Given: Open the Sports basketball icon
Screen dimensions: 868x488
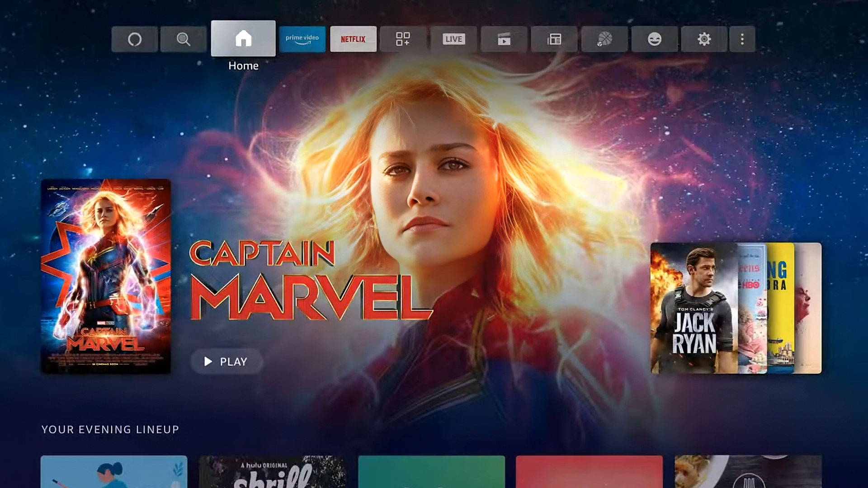Looking at the screenshot, I should click(604, 39).
